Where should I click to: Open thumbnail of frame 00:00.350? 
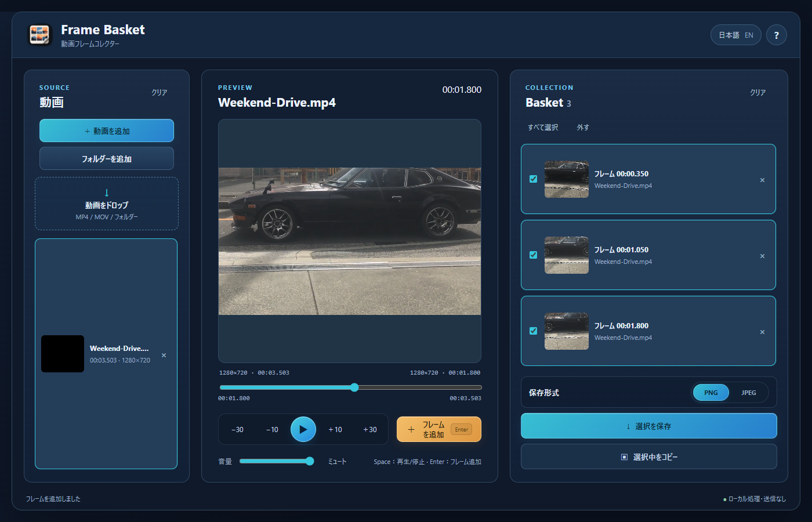567,179
